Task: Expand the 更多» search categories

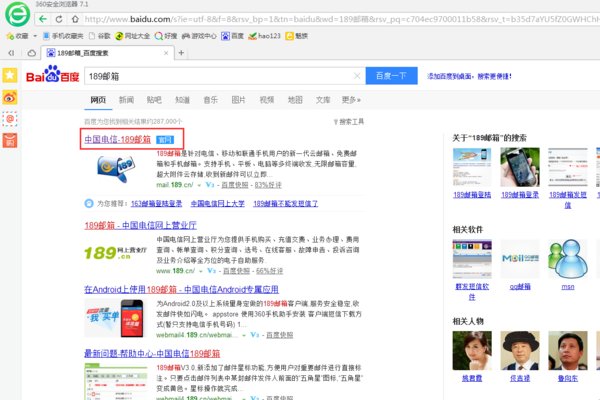Action: tap(350, 100)
